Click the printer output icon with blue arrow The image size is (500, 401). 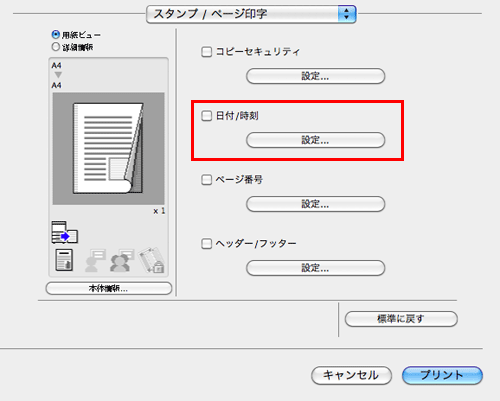(65, 232)
